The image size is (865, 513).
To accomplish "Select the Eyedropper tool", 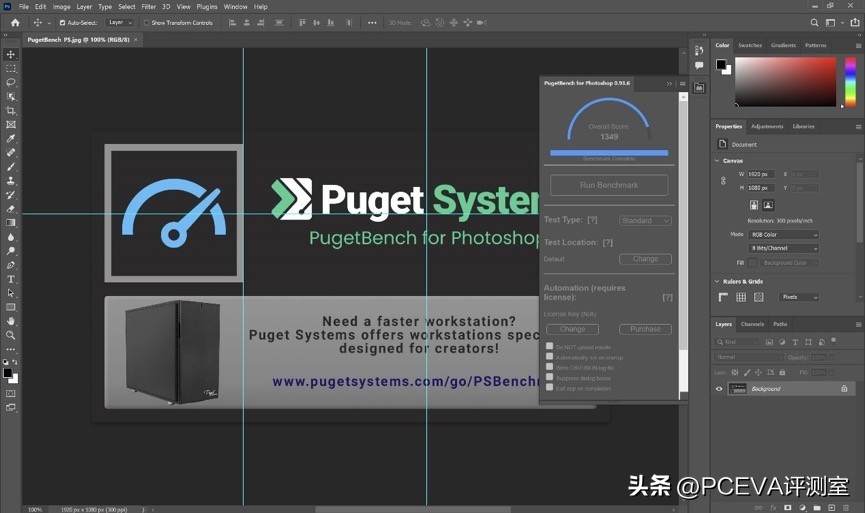I will click(x=11, y=139).
